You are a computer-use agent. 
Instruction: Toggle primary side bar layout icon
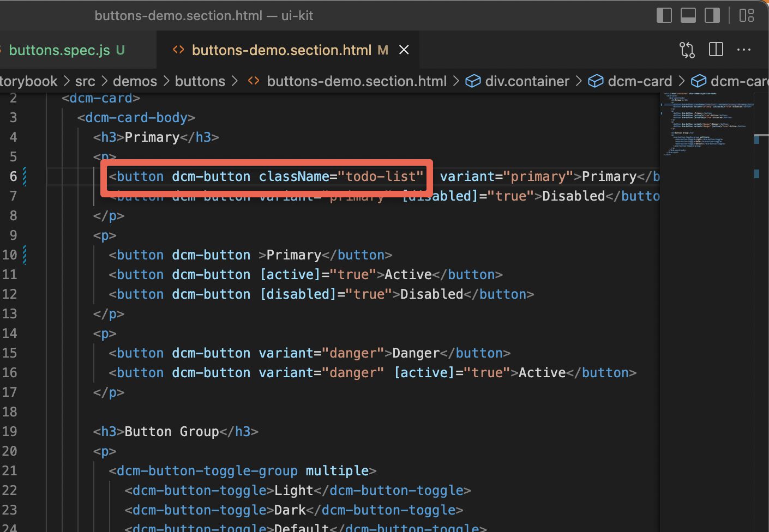[664, 15]
